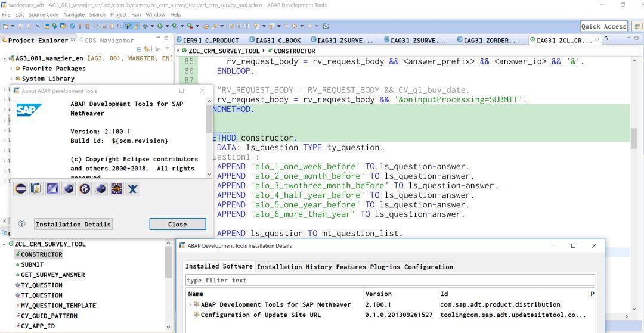Click the Save All toolbar icon
This screenshot has width=644, height=333.
point(28,26)
